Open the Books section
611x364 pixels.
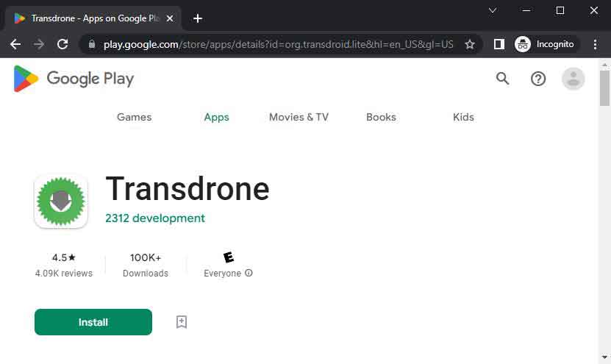[381, 117]
